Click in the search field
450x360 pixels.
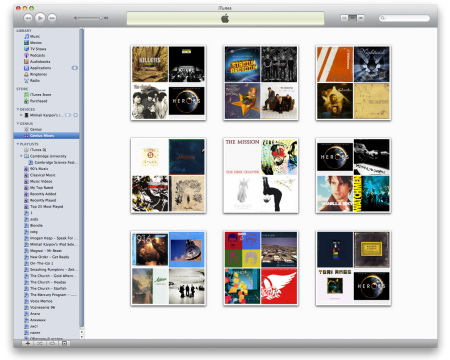[x=405, y=18]
